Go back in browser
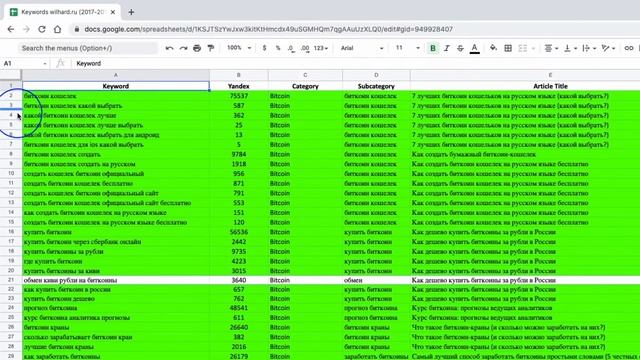640x360 pixels. [11, 29]
